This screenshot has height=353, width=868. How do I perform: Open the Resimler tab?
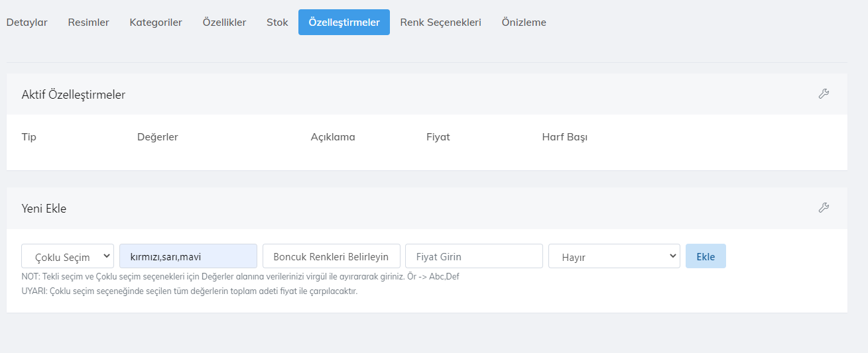tap(88, 22)
